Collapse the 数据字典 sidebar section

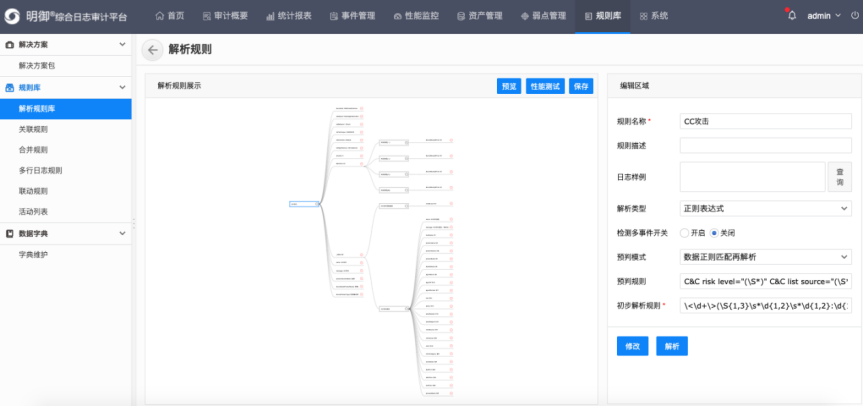point(122,233)
